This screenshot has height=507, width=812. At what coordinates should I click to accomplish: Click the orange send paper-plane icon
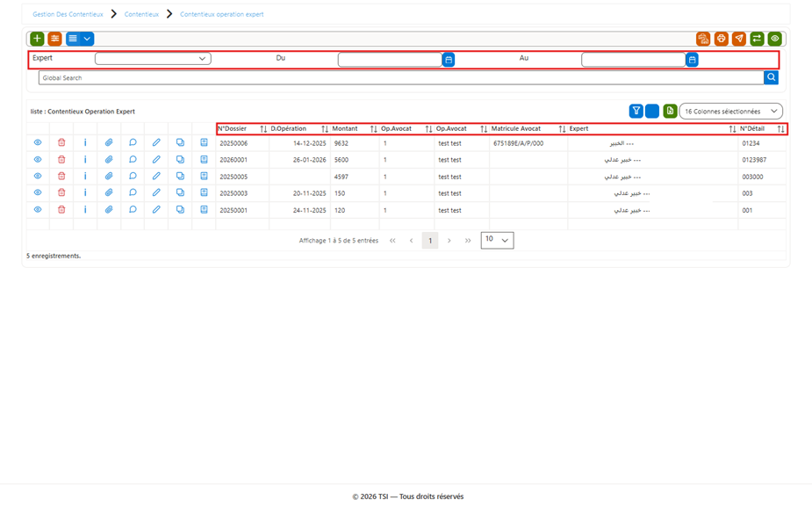(739, 39)
